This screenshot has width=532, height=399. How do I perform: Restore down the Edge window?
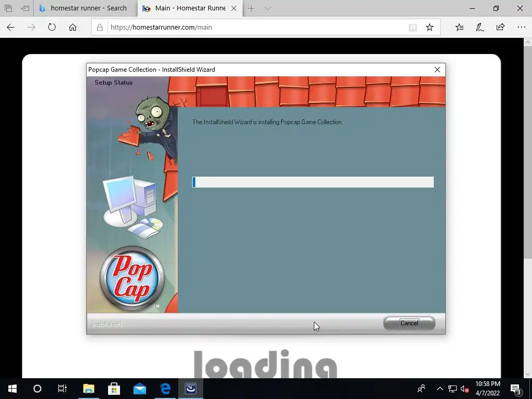(x=496, y=8)
